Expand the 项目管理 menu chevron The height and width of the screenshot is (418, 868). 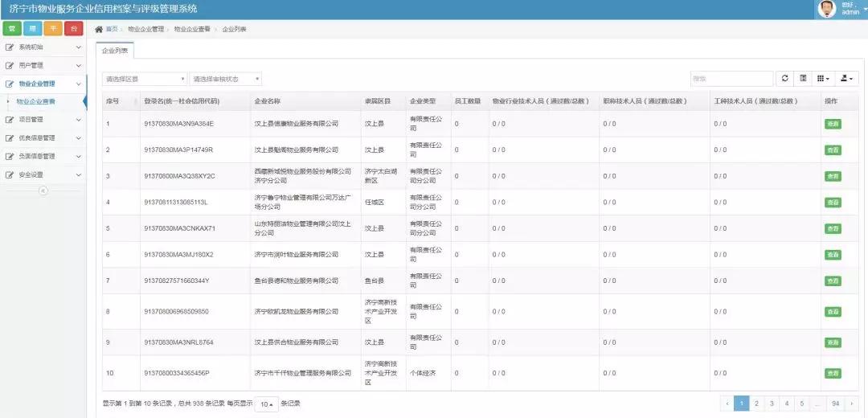tap(78, 120)
